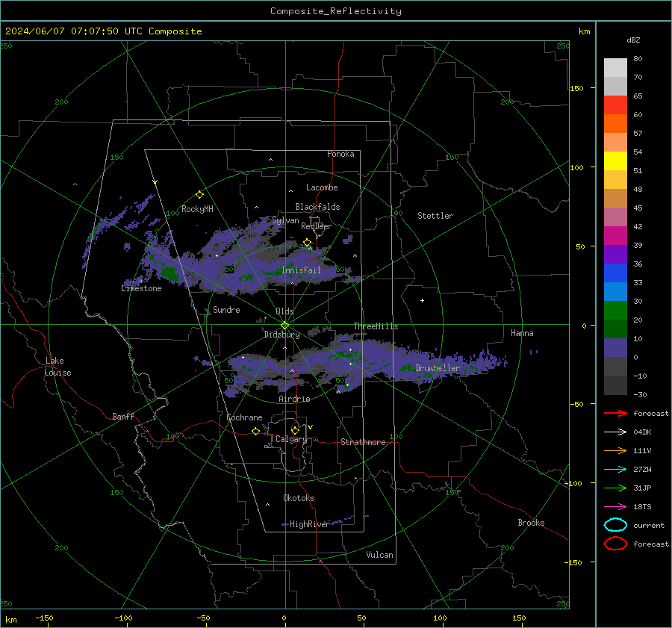This screenshot has width=672, height=628.
Task: Click the Stettler city label
Action: (x=435, y=216)
